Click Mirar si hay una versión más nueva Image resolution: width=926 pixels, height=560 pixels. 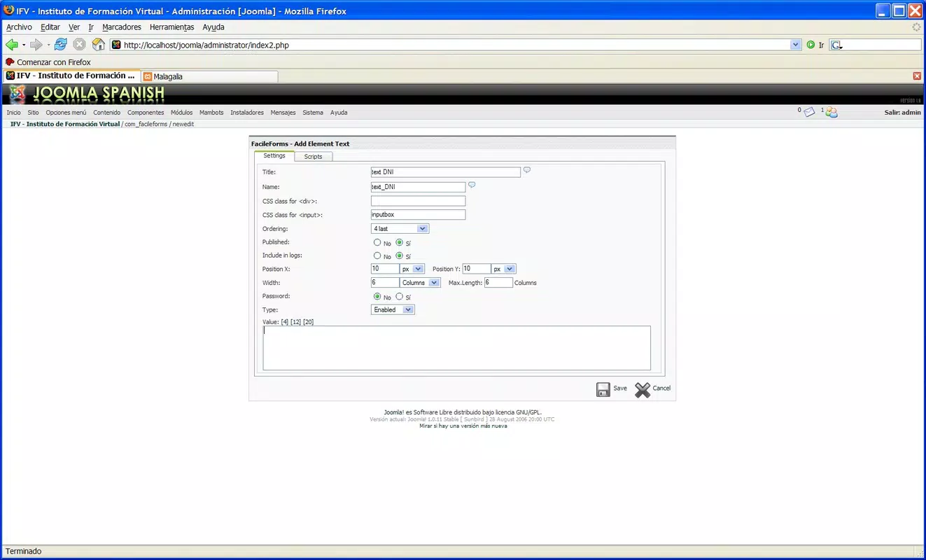click(463, 426)
